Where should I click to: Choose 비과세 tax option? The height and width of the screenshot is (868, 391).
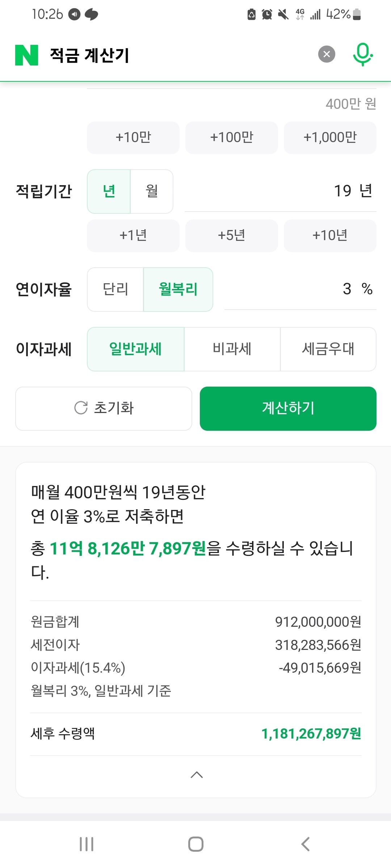232,349
